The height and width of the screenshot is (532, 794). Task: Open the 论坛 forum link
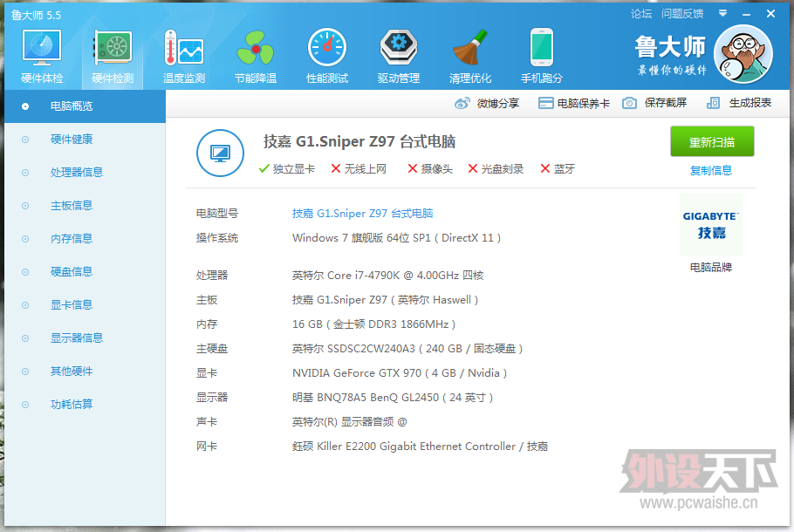[x=641, y=14]
